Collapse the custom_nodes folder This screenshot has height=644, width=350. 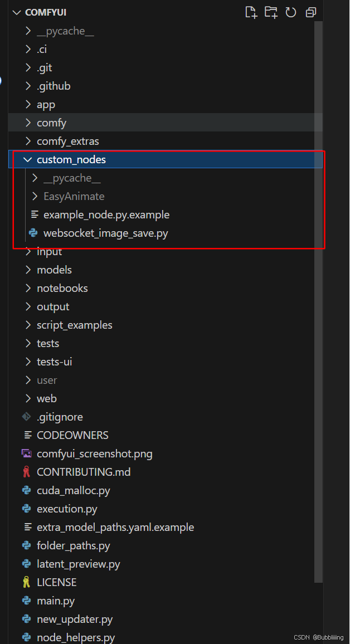(28, 159)
